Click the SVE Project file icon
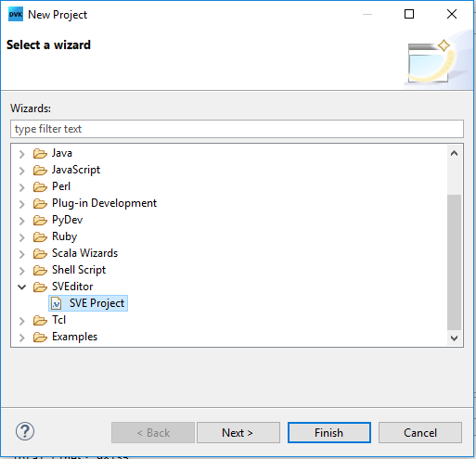Viewport: 476px width, 459px height. click(x=57, y=303)
